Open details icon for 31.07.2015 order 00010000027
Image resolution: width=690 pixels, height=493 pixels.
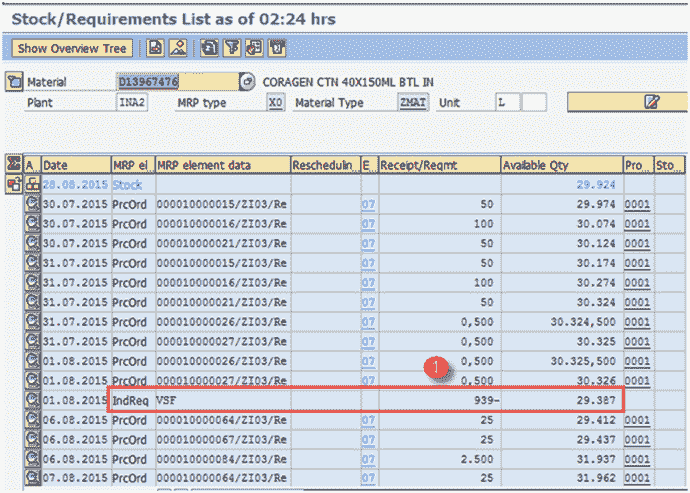coord(32,341)
